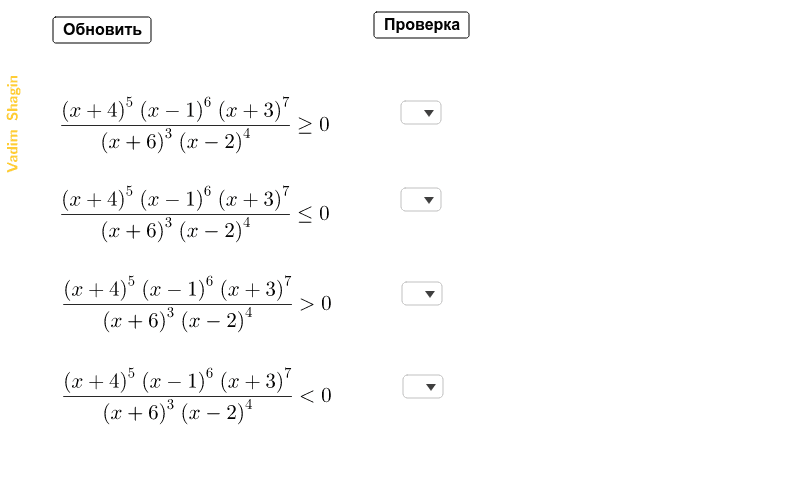The image size is (799, 504).
Task: Select the > sign in the third inequality
Action: tap(307, 304)
